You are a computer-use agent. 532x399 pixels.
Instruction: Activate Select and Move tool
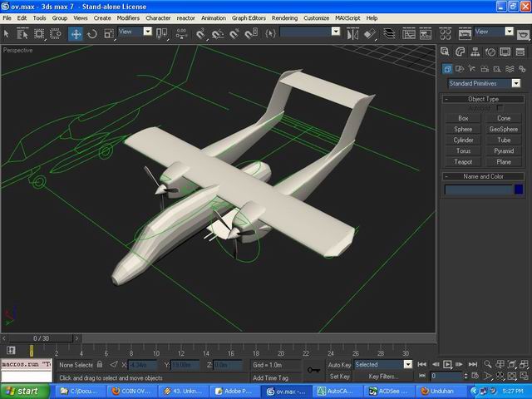(x=76, y=33)
